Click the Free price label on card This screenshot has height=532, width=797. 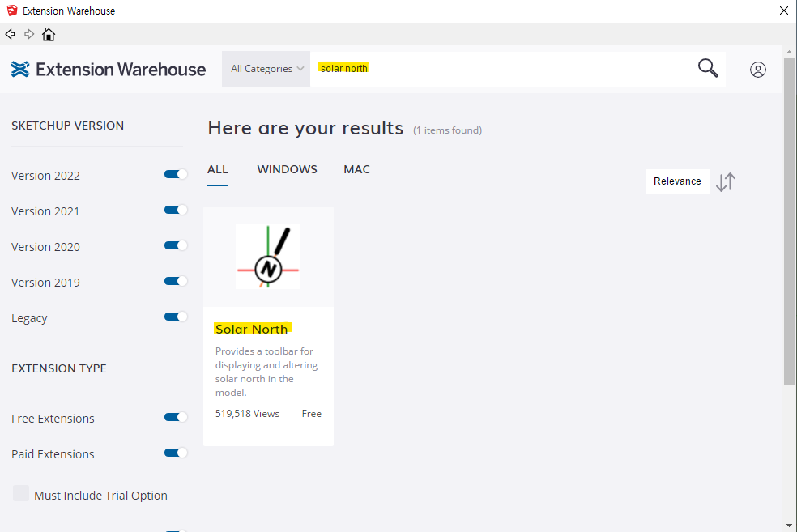click(x=312, y=414)
